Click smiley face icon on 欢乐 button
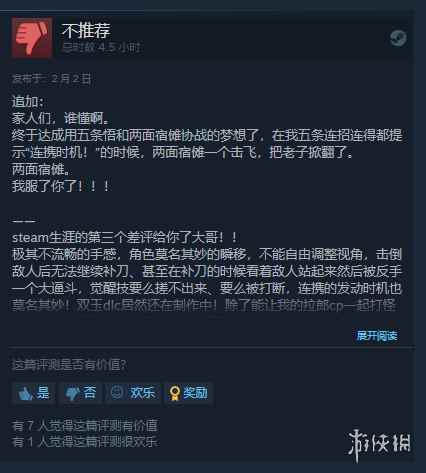The width and height of the screenshot is (426, 473). click(x=117, y=392)
